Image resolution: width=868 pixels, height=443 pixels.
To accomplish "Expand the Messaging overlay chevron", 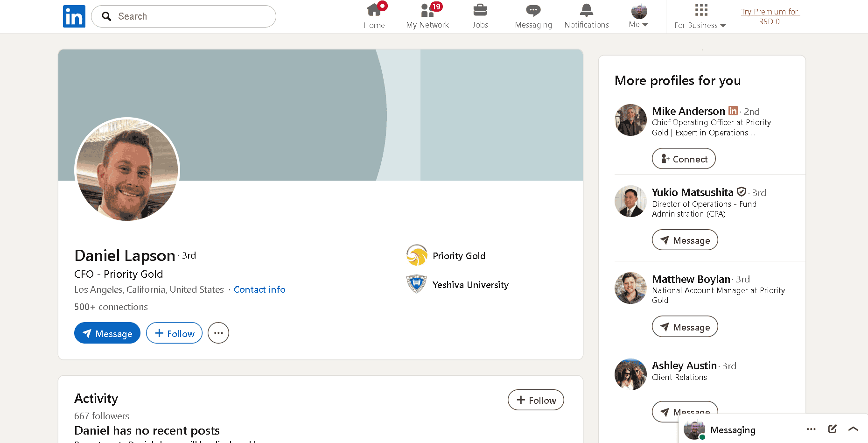I will pyautogui.click(x=853, y=429).
